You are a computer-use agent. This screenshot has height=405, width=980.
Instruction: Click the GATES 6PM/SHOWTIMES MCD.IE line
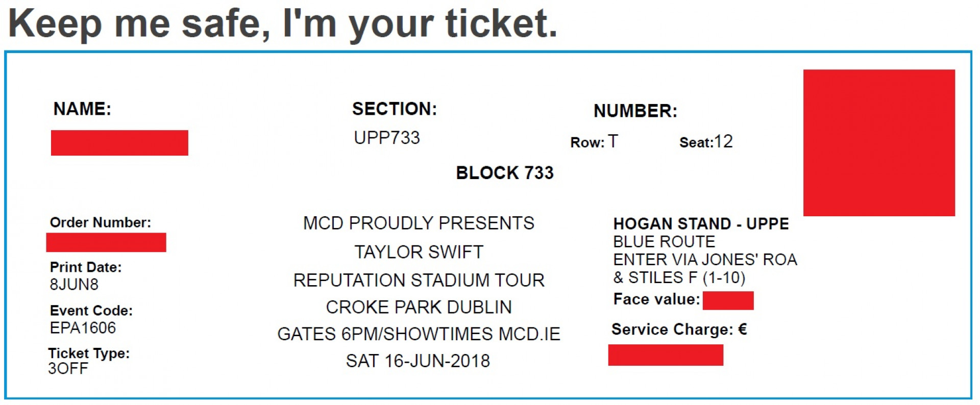tap(419, 334)
